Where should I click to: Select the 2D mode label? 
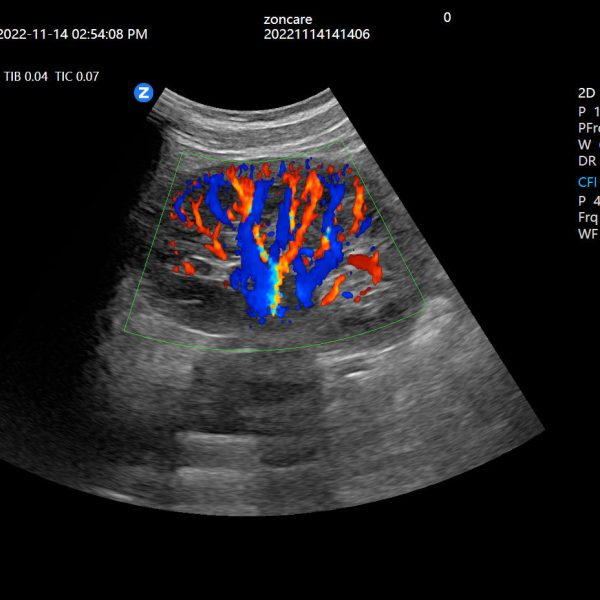point(587,94)
